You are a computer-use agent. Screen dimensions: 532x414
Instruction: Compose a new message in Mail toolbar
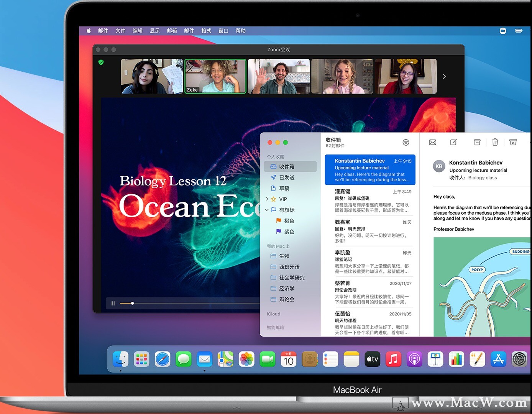tap(453, 142)
